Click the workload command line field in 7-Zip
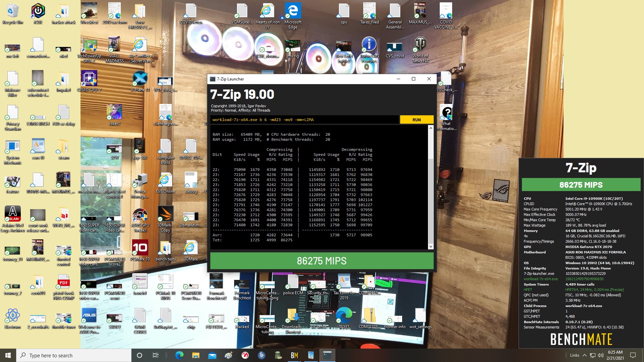 click(305, 120)
